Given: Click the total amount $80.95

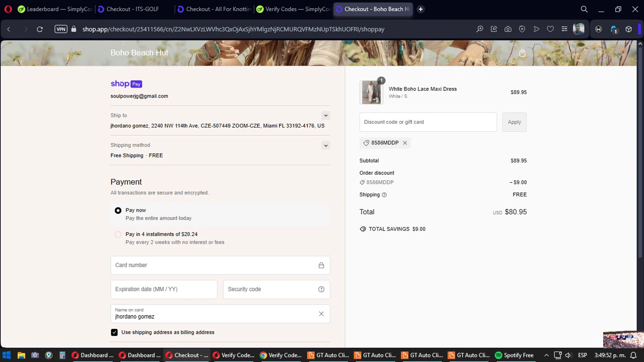Looking at the screenshot, I should click(516, 212).
